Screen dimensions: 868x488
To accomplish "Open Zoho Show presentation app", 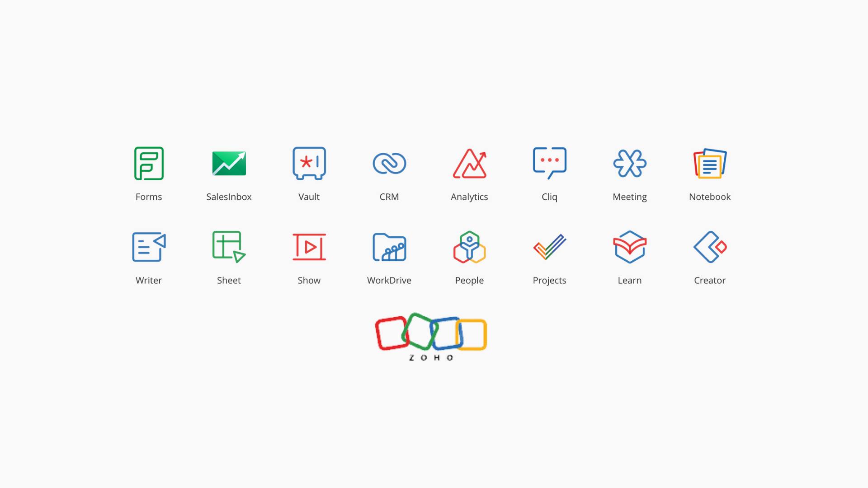I will tap(309, 247).
